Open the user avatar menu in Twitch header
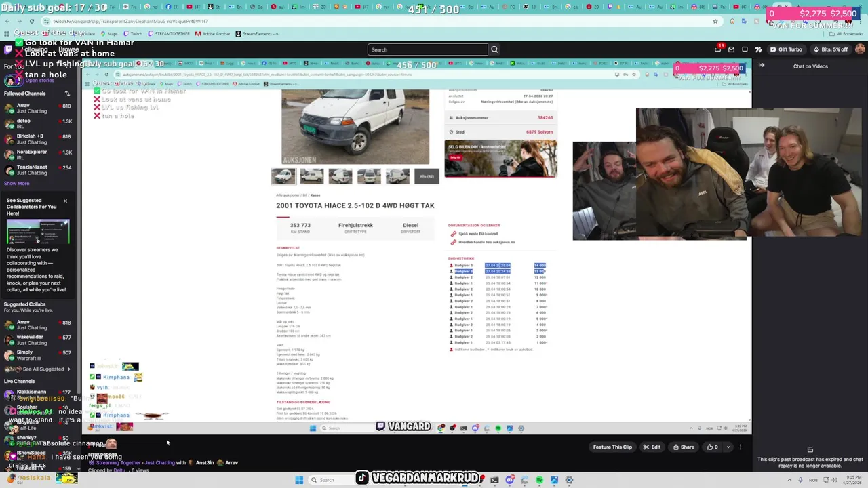Image resolution: width=868 pixels, height=488 pixels. tap(860, 49)
